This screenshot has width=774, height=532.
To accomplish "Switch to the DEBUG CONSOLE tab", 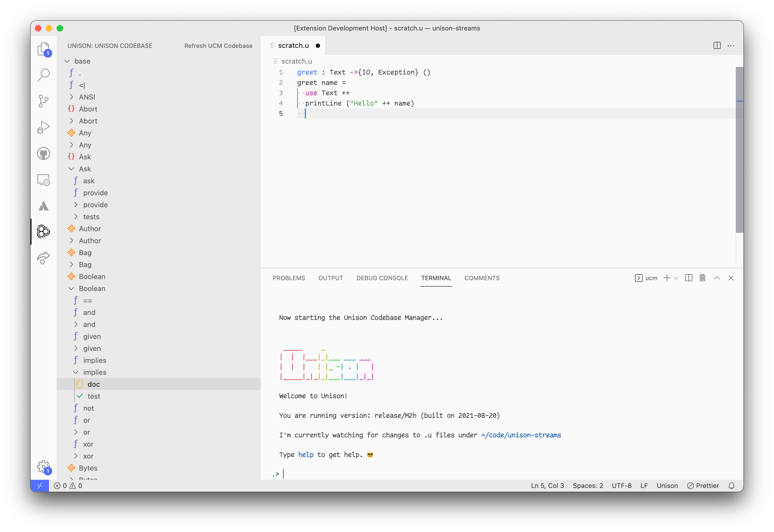I will (x=382, y=278).
